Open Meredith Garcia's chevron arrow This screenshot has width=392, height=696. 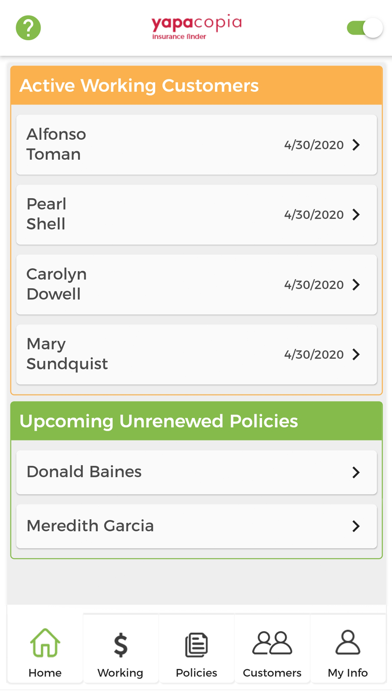coord(356,526)
